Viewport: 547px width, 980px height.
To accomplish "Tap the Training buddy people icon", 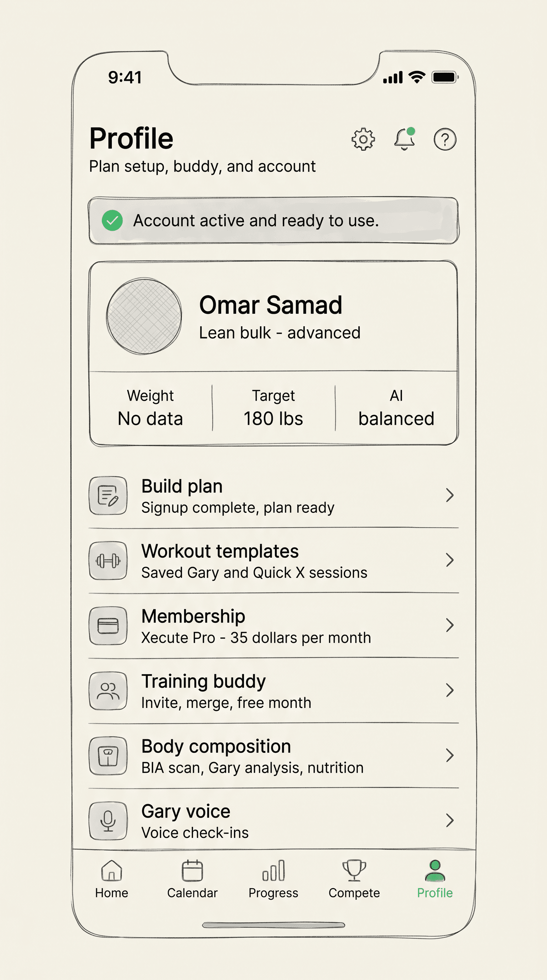I will 108,690.
